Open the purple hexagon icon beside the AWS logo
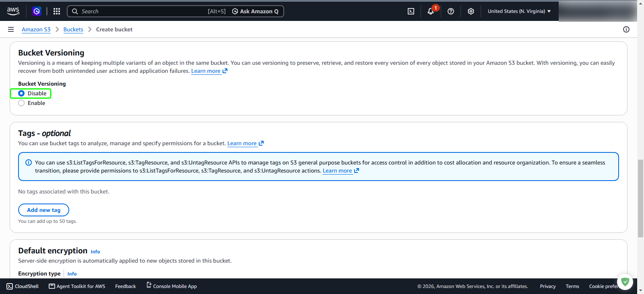This screenshot has width=644, height=294. pyautogui.click(x=37, y=11)
